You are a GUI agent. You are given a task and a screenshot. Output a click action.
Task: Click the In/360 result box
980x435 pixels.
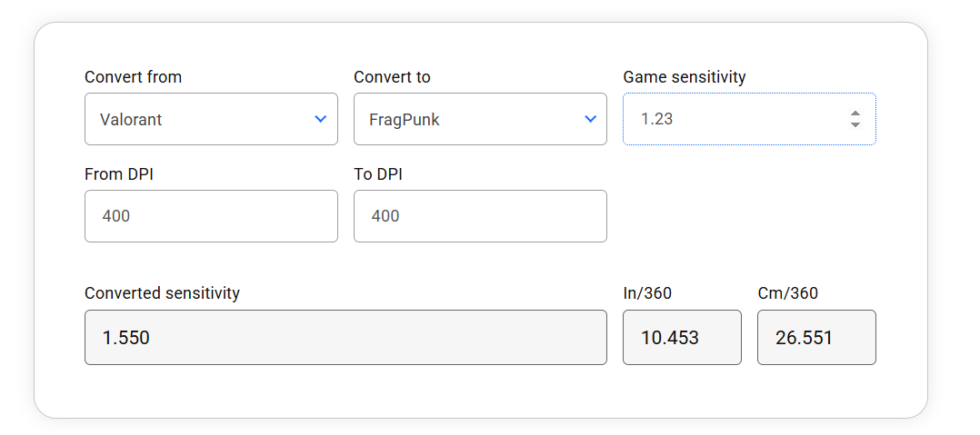click(682, 338)
